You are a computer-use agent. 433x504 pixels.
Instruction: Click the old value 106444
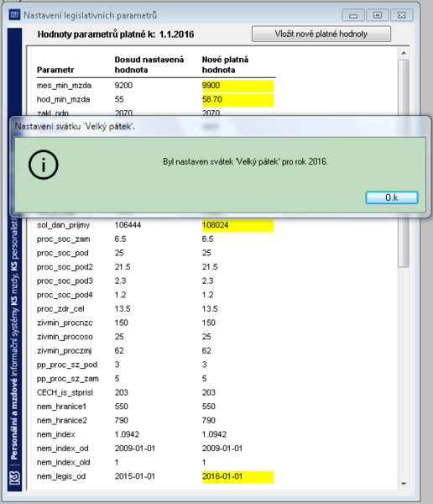(x=128, y=225)
